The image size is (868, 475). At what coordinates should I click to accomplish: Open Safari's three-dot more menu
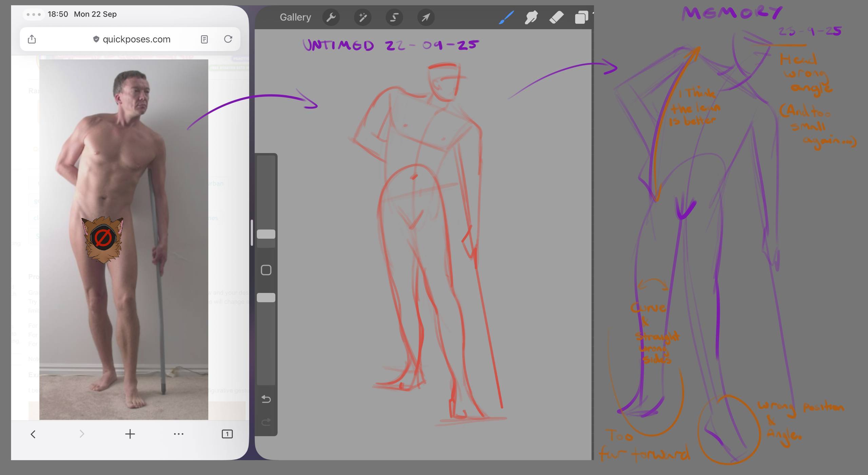point(178,434)
